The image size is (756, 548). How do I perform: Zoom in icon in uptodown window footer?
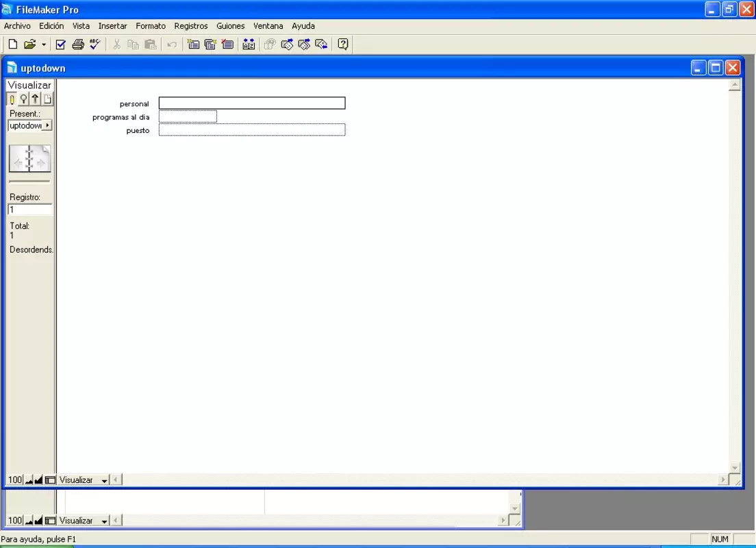[38, 480]
